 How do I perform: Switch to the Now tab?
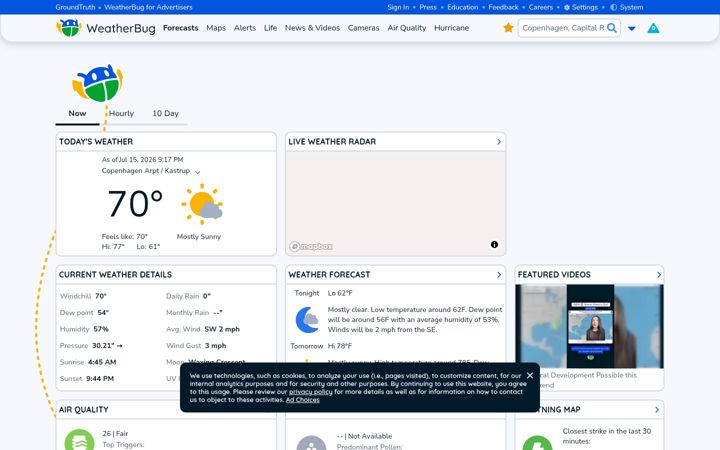click(77, 113)
